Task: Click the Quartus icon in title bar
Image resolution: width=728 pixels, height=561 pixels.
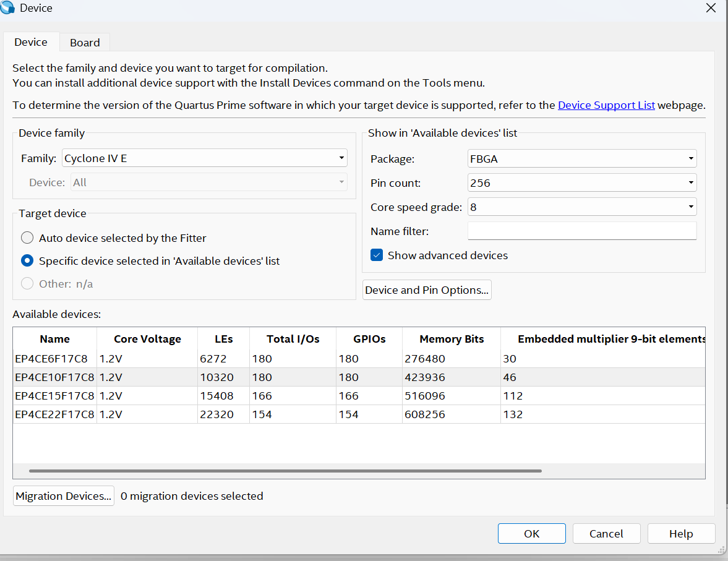Action: click(7, 7)
